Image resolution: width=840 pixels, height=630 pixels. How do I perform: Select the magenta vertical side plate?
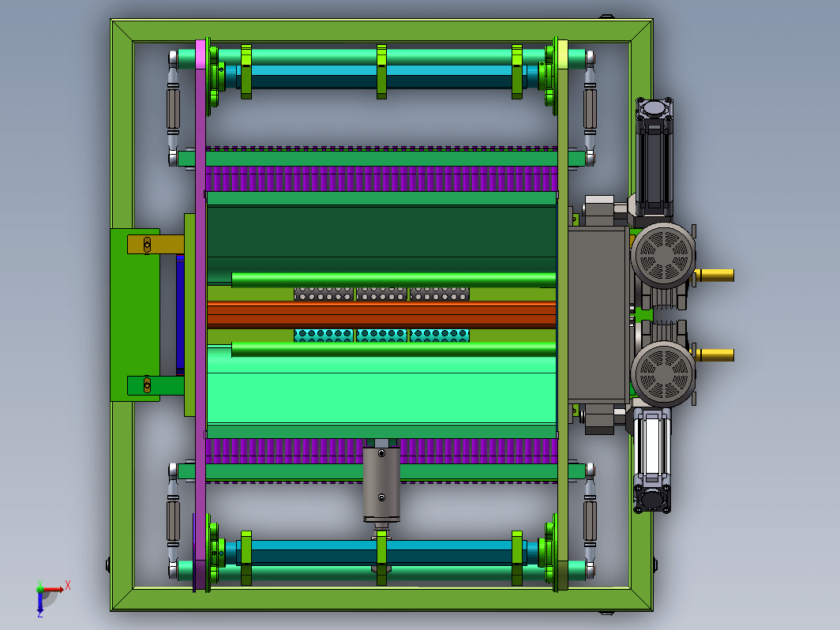coord(201,314)
